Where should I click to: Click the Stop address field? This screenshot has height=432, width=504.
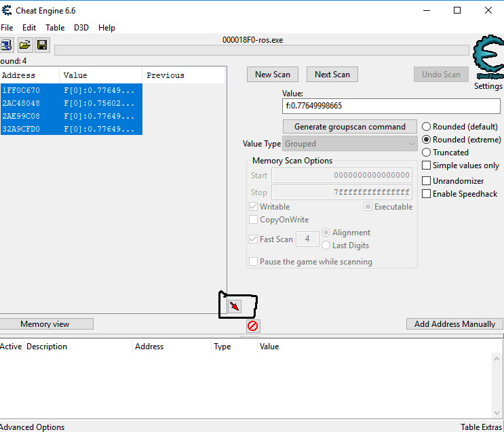tap(342, 192)
